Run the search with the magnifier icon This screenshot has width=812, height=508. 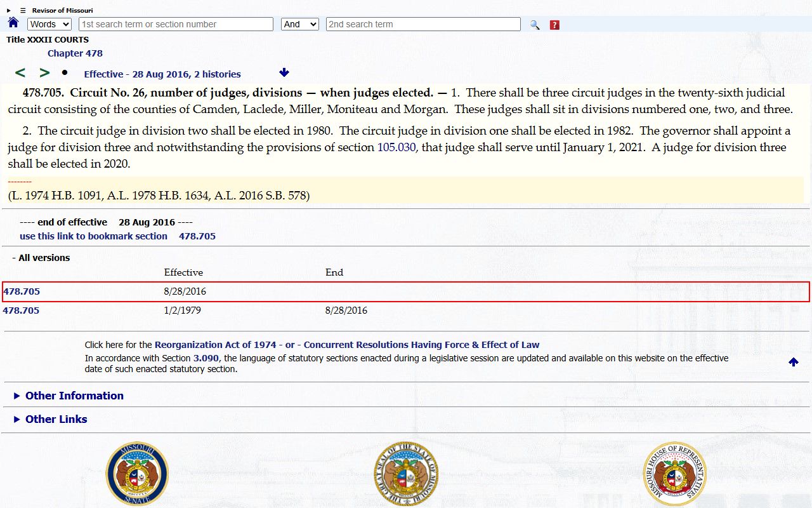(x=535, y=25)
